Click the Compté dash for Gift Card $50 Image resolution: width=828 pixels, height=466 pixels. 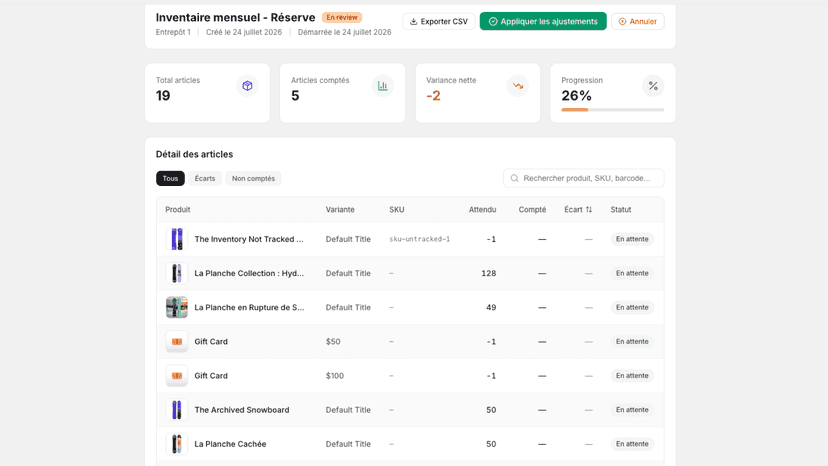click(542, 342)
